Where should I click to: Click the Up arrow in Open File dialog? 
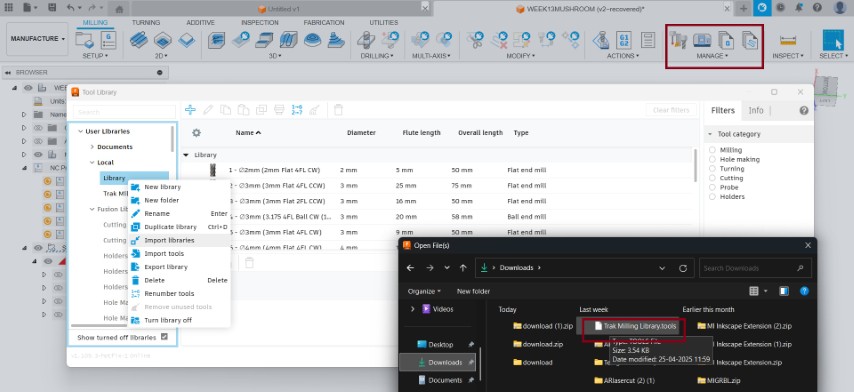pyautogui.click(x=463, y=268)
